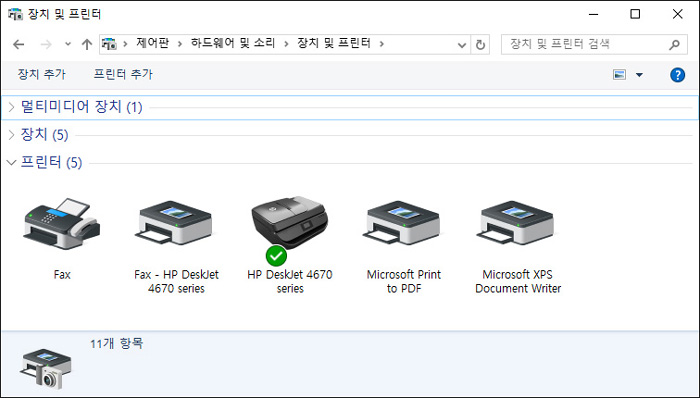
Task: Expand the 멀티미디어 장치 (1) group
Action: point(12,107)
